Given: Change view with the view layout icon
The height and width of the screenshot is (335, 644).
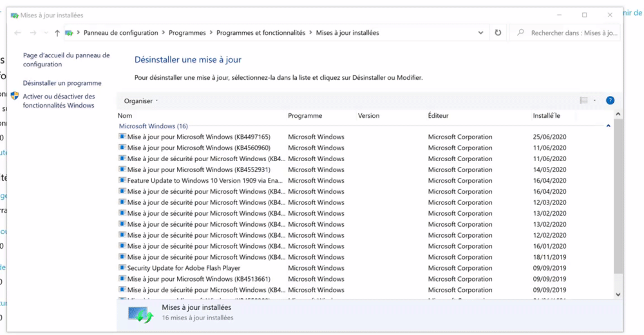Looking at the screenshot, I should pos(583,100).
